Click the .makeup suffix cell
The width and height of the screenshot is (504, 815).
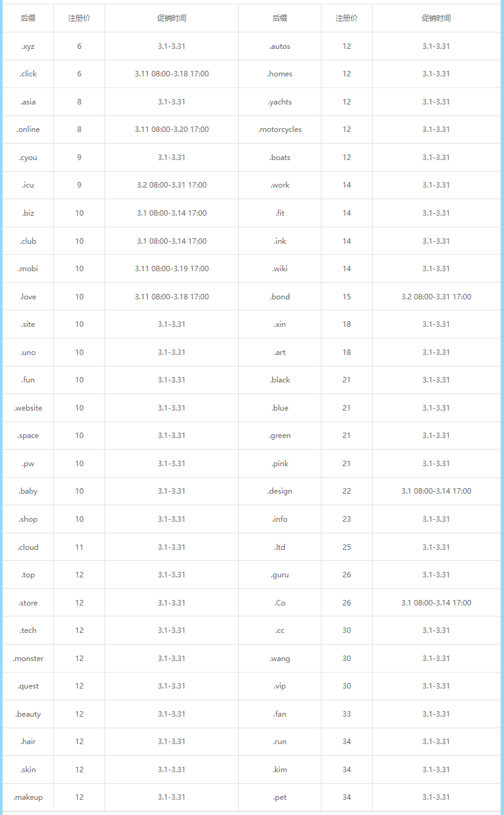(x=28, y=797)
